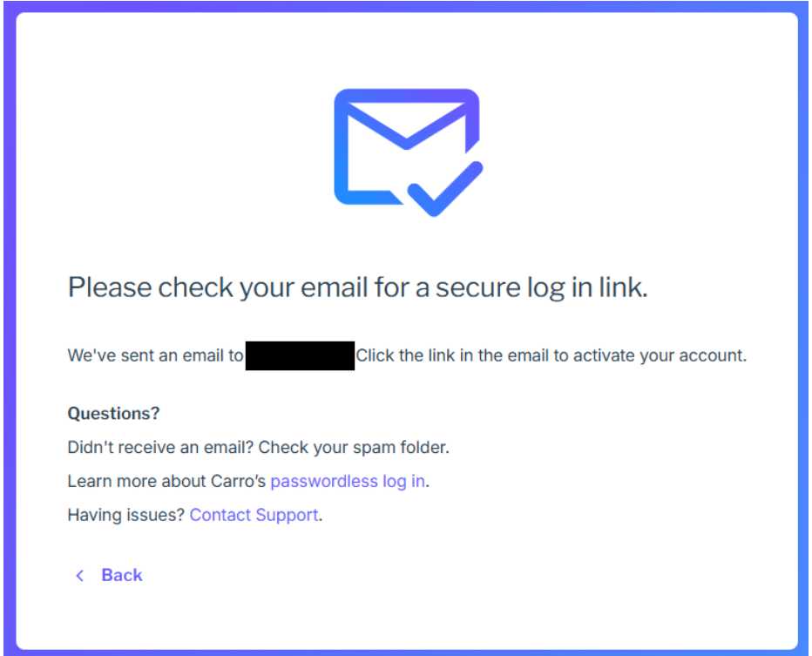The height and width of the screenshot is (656, 812).
Task: Open the passwordless log in link
Action: pos(348,481)
